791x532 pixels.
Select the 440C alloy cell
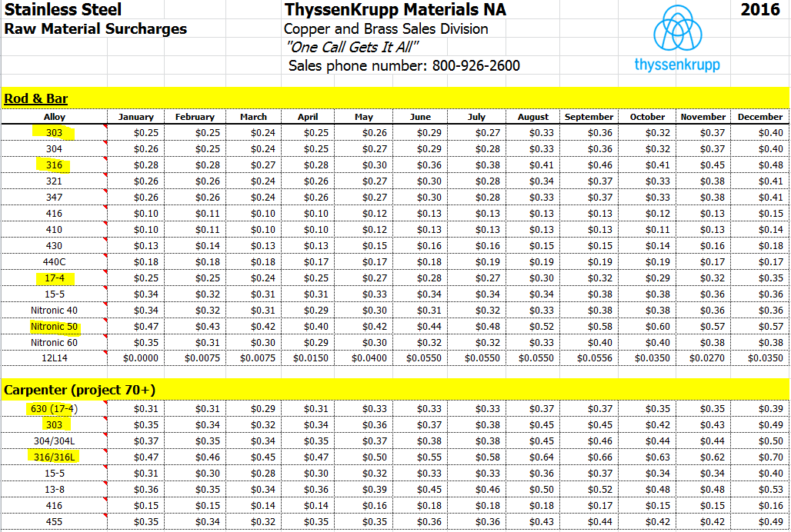[x=54, y=262]
